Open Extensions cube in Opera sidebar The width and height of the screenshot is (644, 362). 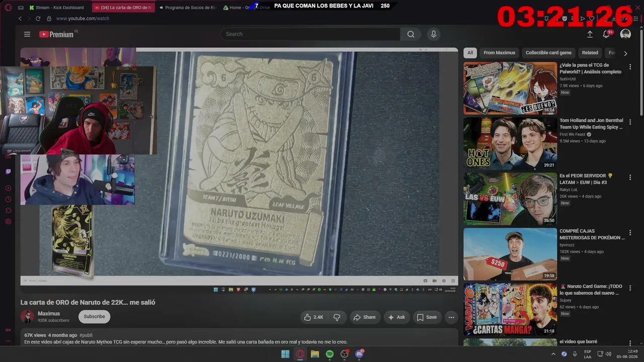(8, 210)
